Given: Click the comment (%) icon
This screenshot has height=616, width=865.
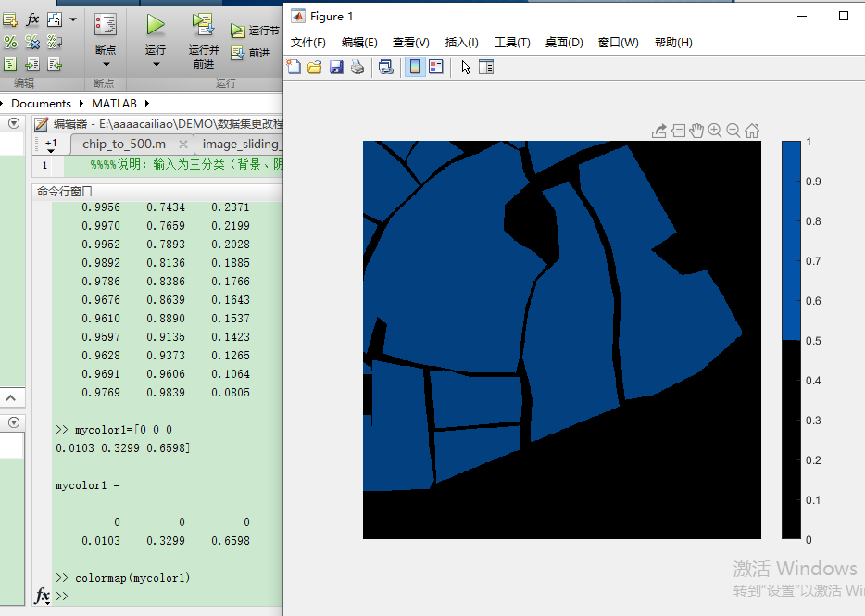Looking at the screenshot, I should 10,42.
